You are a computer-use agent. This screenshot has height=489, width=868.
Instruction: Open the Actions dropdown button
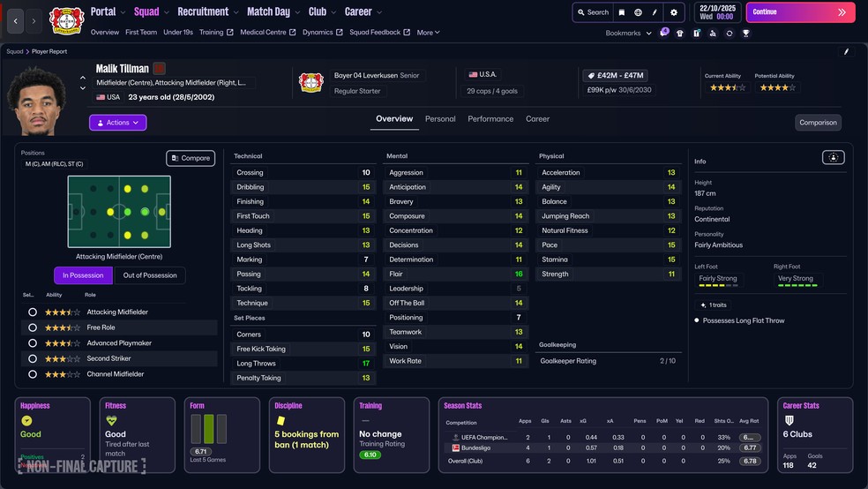118,123
